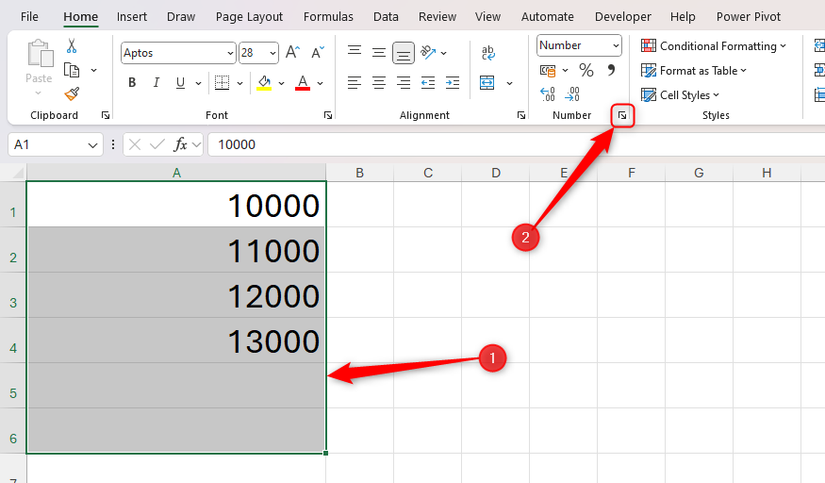Apply red font color
The width and height of the screenshot is (825, 483).
coord(303,83)
